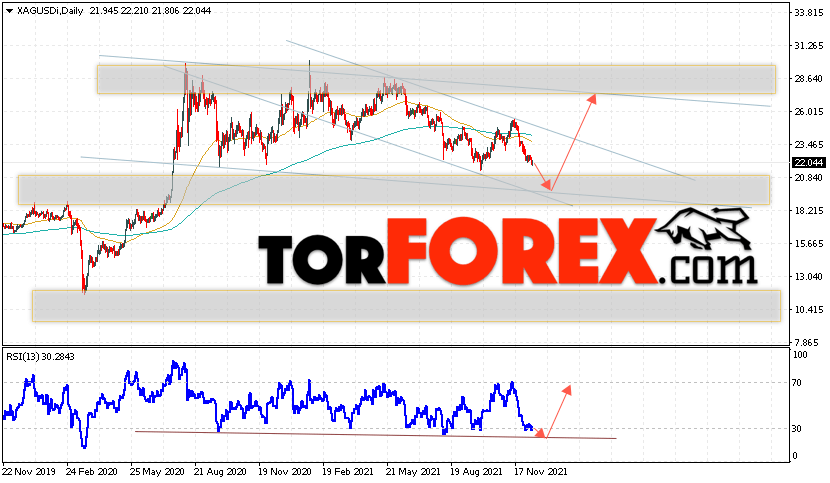
Task: Click the red upward forecast arrow on price chart
Action: [x=573, y=142]
